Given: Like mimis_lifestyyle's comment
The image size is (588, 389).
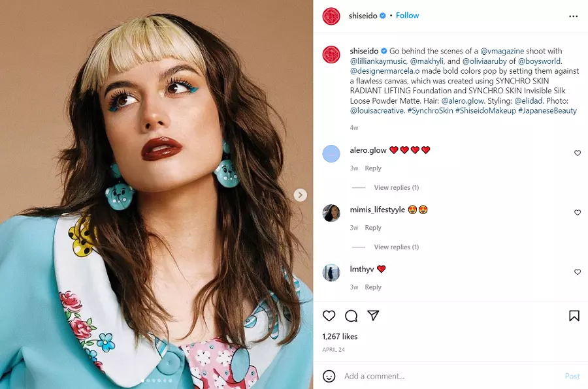Looking at the screenshot, I should coord(578,213).
